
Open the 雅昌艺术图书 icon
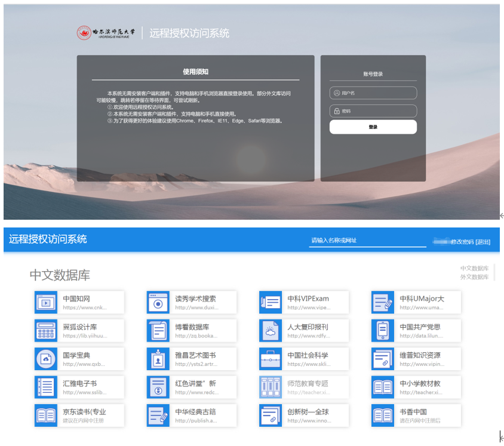tap(158, 359)
